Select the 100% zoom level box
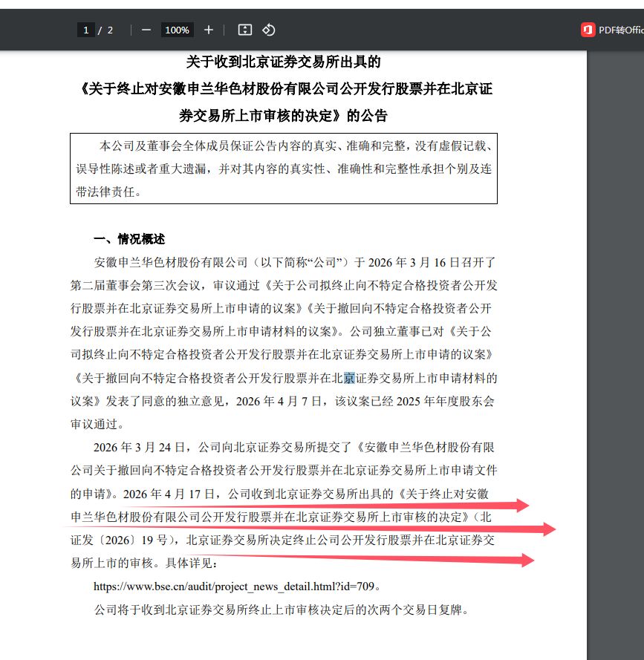644x660 pixels. [x=178, y=30]
